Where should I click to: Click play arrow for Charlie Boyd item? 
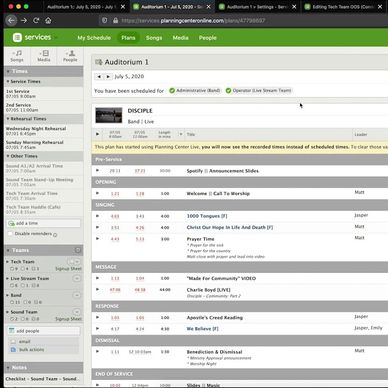coord(97,289)
